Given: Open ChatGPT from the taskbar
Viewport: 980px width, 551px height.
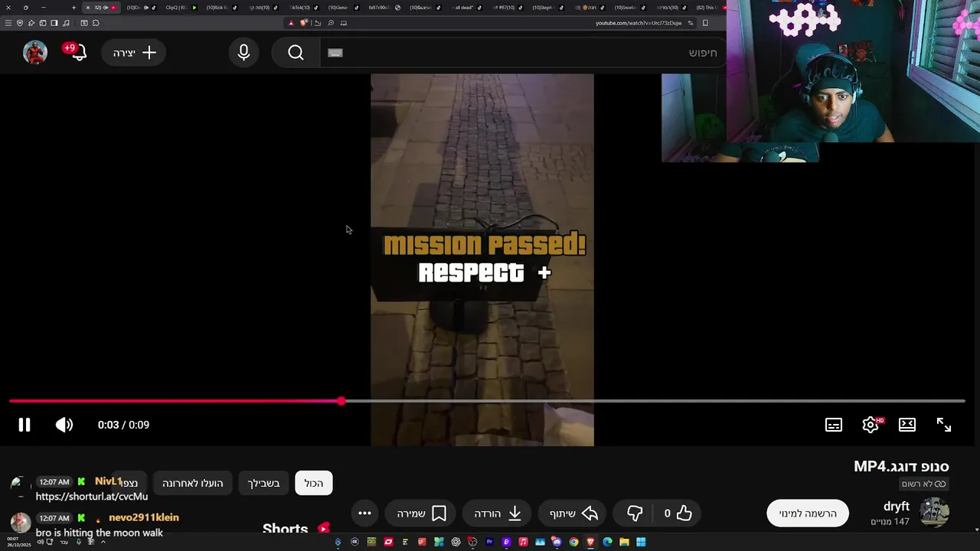Looking at the screenshot, I should [456, 542].
